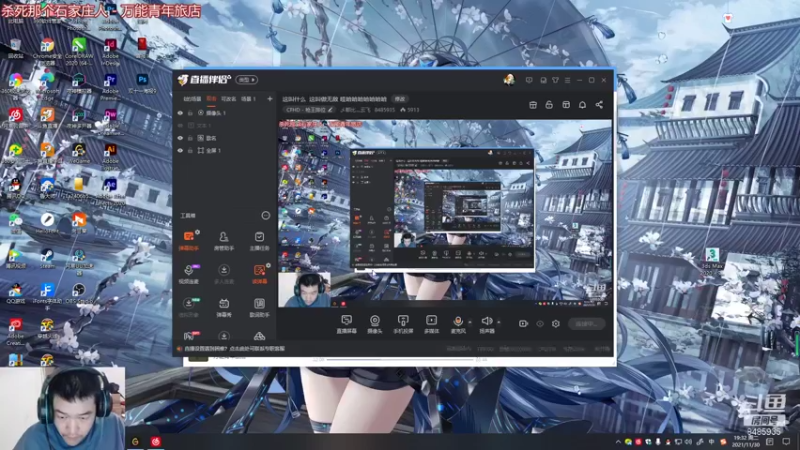Open the 主播任务 tool
Screen dimensions: 800x450
(x=259, y=240)
